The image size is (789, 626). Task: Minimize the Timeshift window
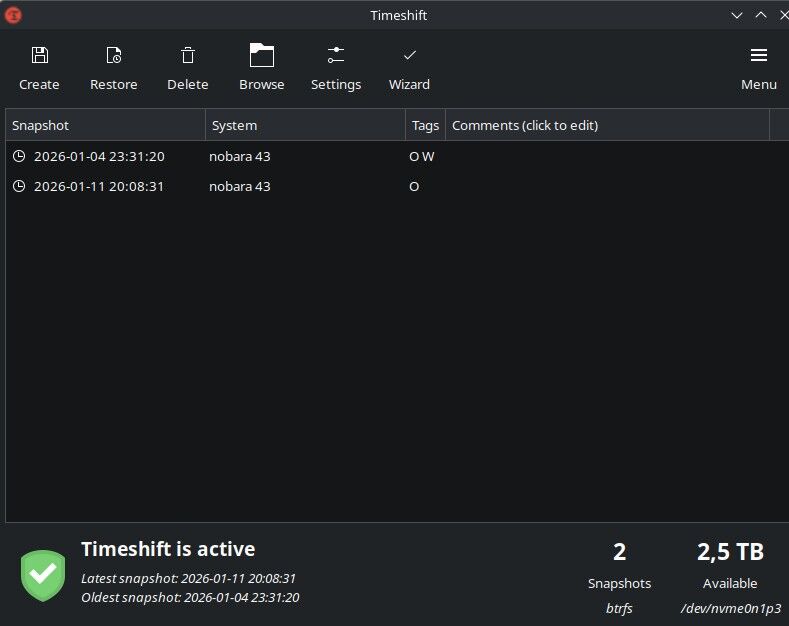(737, 15)
